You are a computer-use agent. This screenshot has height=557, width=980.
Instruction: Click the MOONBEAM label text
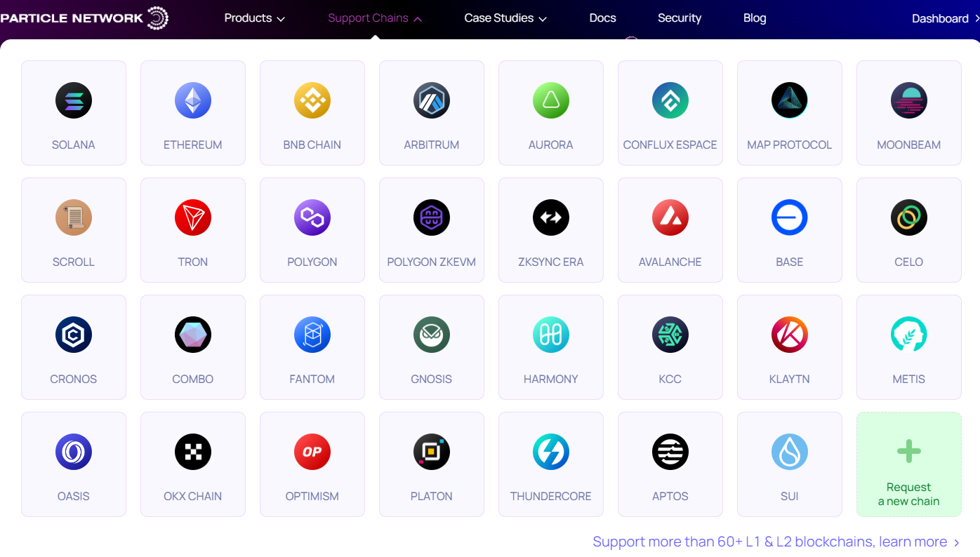pyautogui.click(x=909, y=145)
